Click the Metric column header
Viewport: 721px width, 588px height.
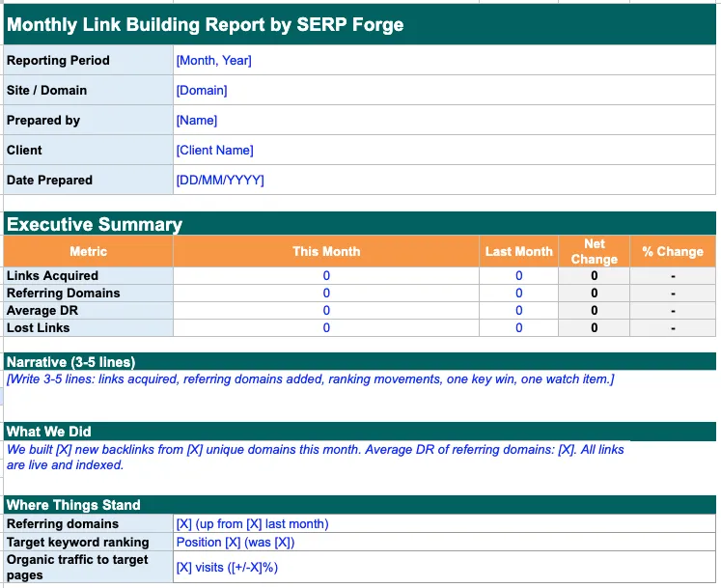click(88, 251)
